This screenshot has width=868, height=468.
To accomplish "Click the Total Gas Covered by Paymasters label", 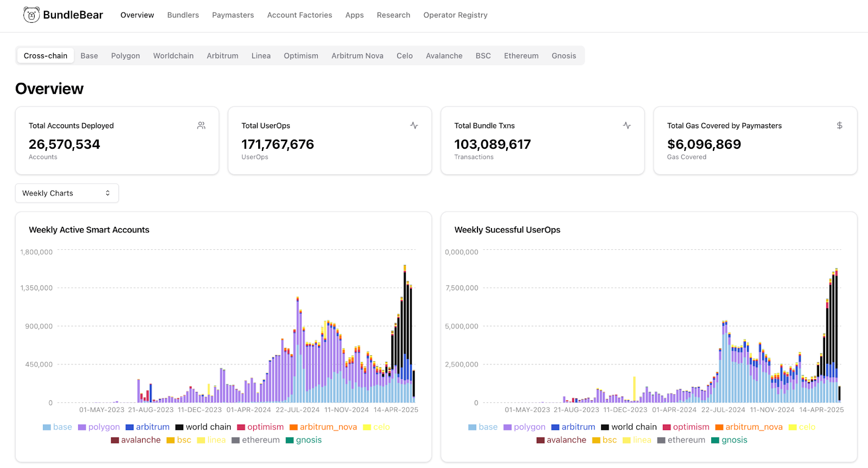I will pos(724,125).
